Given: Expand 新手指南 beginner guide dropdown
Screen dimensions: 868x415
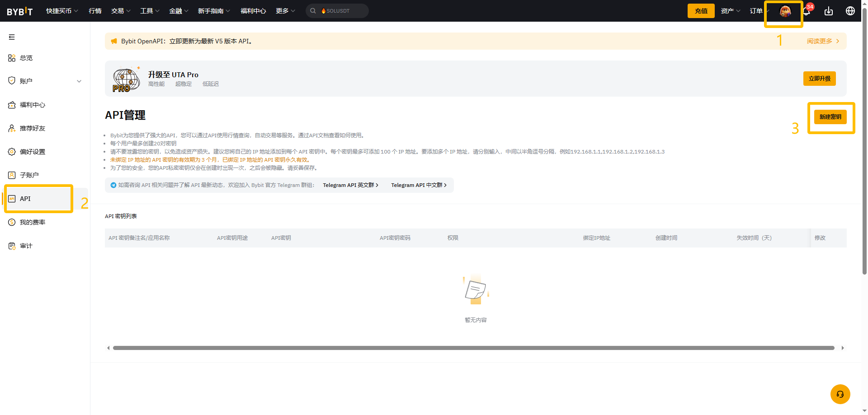Looking at the screenshot, I should click(x=214, y=11).
